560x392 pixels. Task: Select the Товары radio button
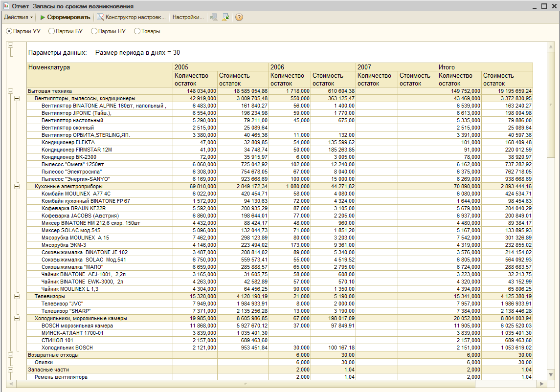[137, 31]
